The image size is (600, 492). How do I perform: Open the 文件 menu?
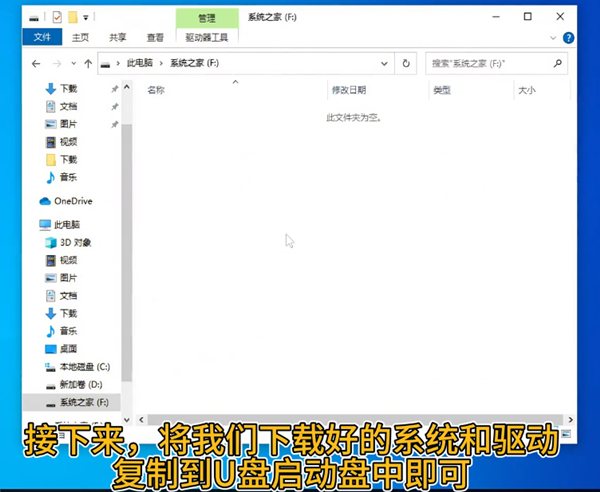coord(42,38)
